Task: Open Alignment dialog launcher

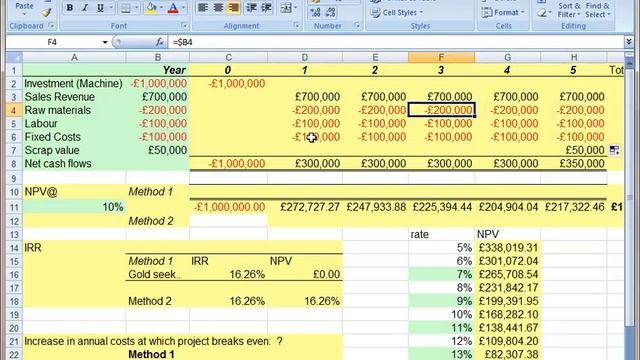Action: coord(296,26)
